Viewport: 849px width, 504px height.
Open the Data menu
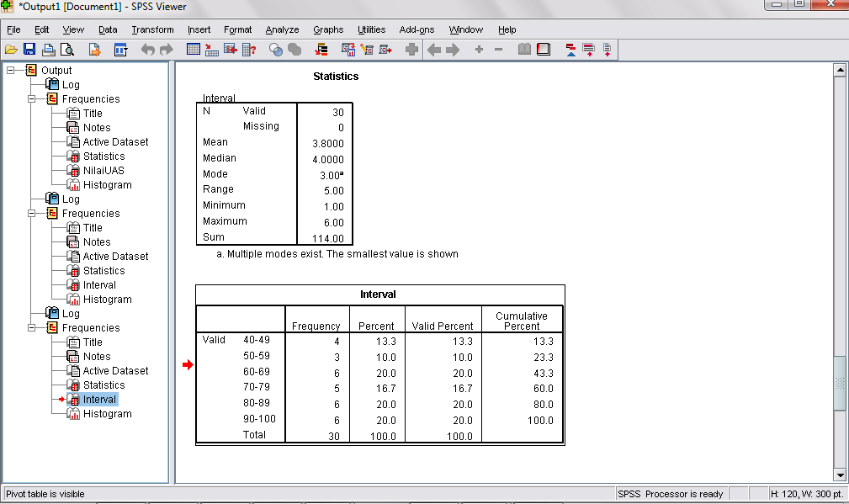coord(108,29)
